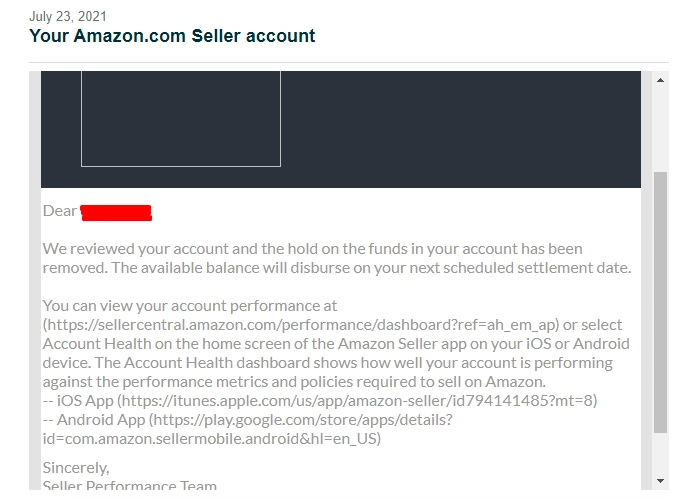Click the dark header banner area

[460, 129]
